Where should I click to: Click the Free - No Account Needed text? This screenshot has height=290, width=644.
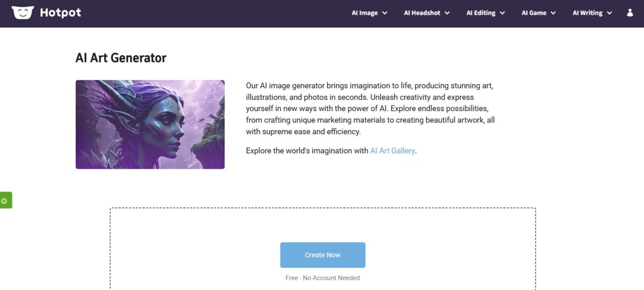[x=323, y=278]
